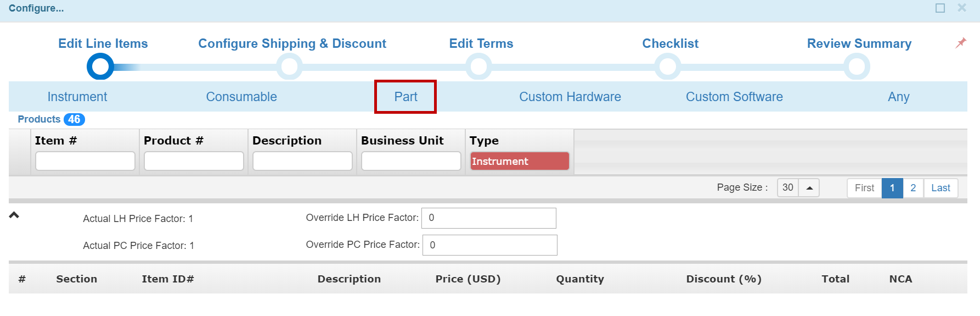Screen dimensions: 980x316
Task: Click the Description column filter box
Action: pos(302,161)
